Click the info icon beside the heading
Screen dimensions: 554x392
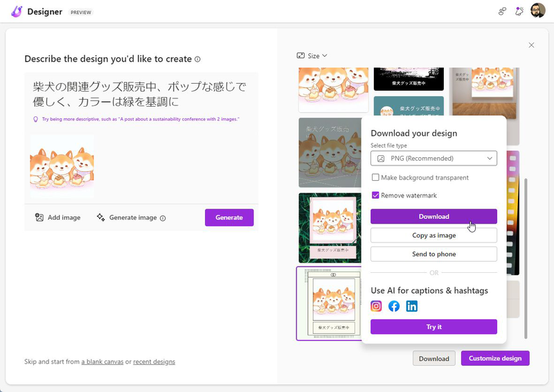(198, 60)
